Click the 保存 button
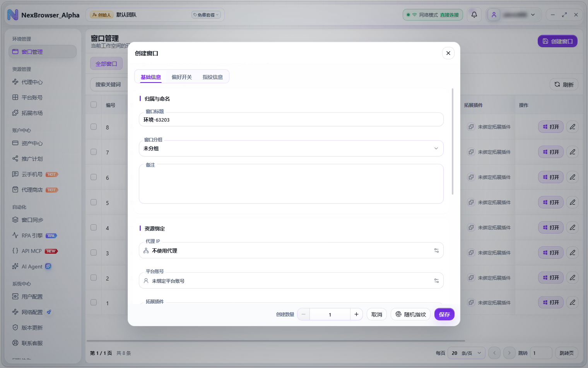This screenshot has height=368, width=588. [444, 315]
